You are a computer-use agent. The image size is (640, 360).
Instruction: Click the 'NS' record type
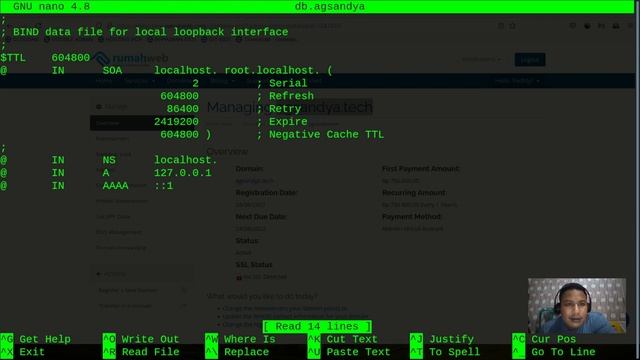(x=109, y=160)
